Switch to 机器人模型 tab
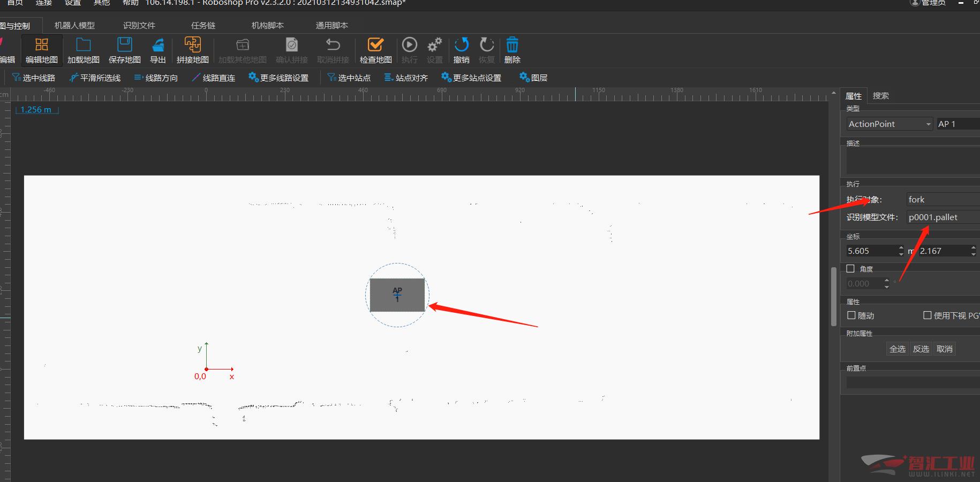 point(74,25)
